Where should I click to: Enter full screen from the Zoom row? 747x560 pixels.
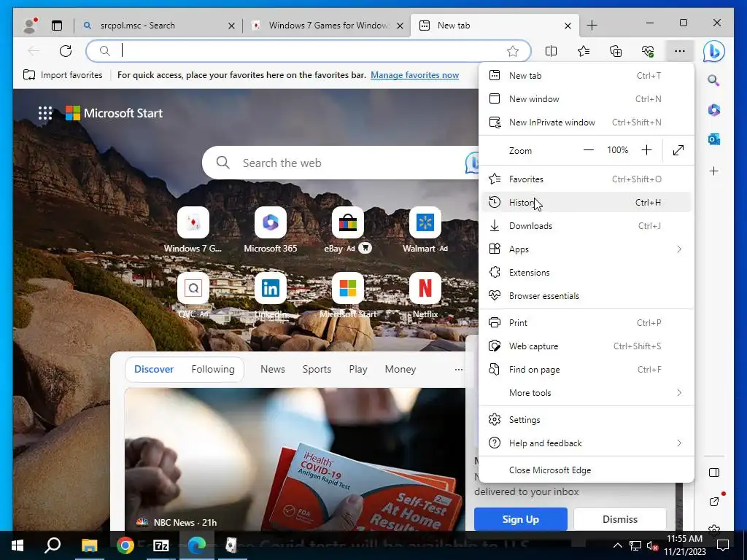coord(678,150)
